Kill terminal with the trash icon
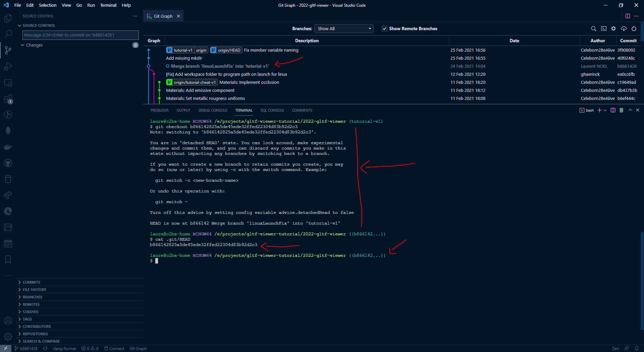 click(621, 110)
